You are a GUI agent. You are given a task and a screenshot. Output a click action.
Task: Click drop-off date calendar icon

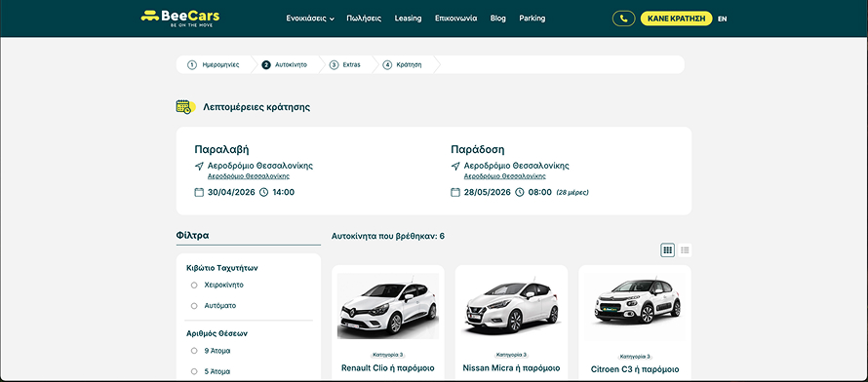coord(455,192)
